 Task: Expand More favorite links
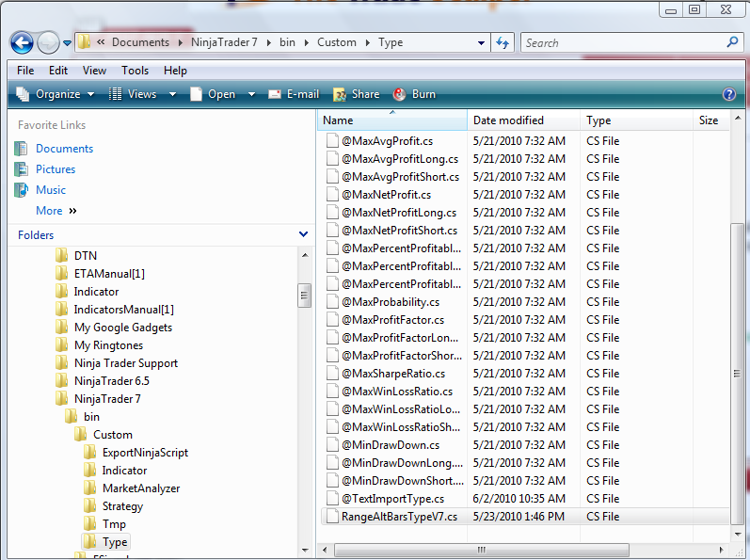point(56,211)
